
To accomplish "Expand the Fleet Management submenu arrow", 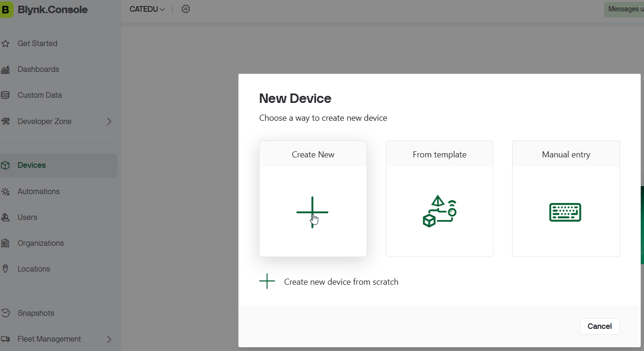I will 109,339.
